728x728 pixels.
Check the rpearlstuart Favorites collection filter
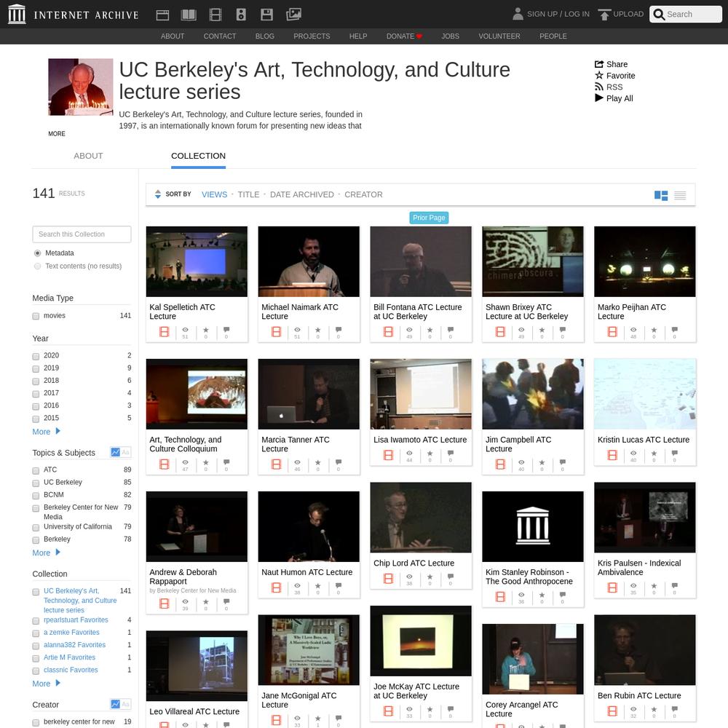36,621
